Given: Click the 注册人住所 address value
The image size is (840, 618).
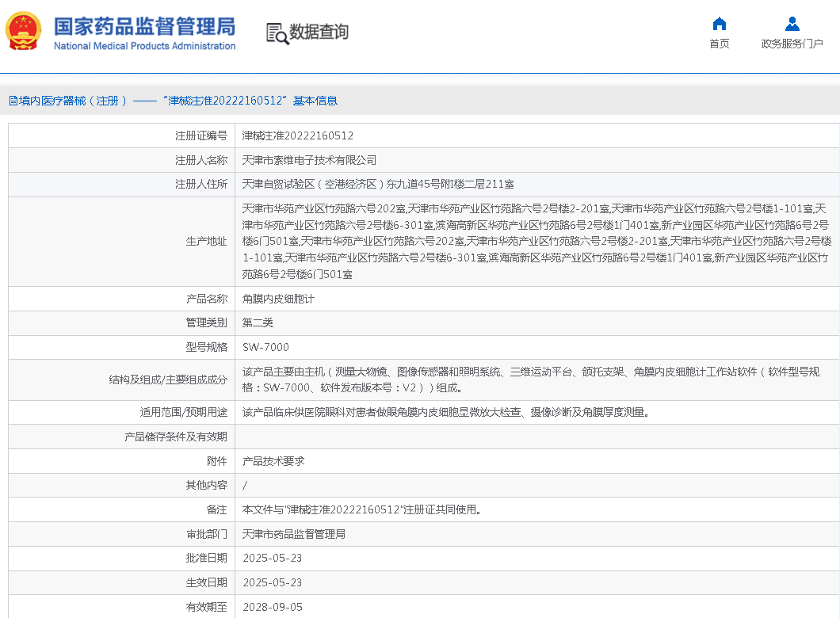Looking at the screenshot, I should click(x=378, y=185).
